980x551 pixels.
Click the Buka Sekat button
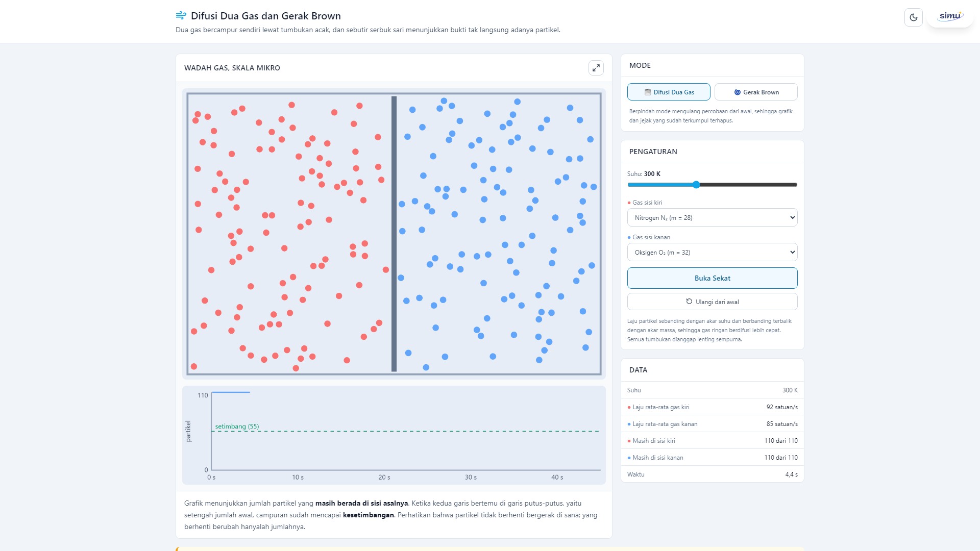712,278
